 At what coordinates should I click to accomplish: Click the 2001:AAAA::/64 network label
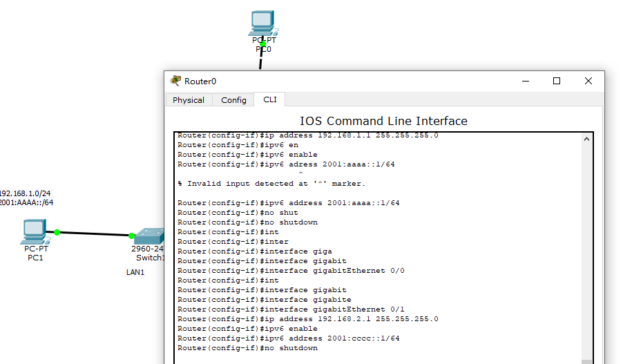point(26,202)
